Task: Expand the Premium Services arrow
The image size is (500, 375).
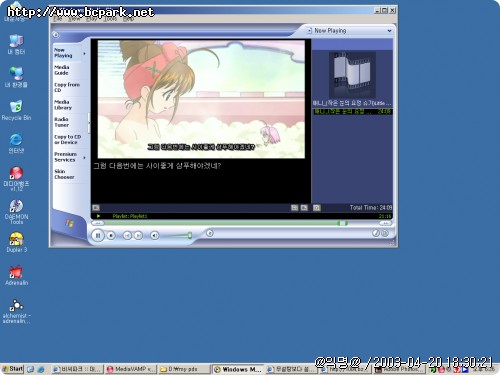Action: coord(84,157)
